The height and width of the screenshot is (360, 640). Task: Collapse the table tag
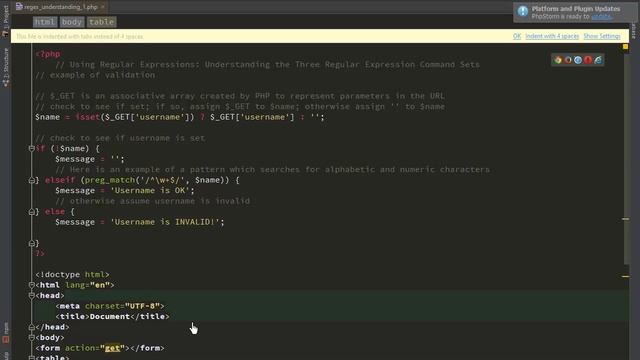(x=31, y=358)
